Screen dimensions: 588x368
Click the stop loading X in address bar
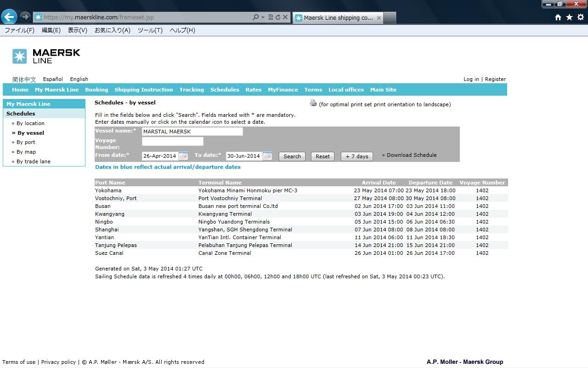pos(285,17)
